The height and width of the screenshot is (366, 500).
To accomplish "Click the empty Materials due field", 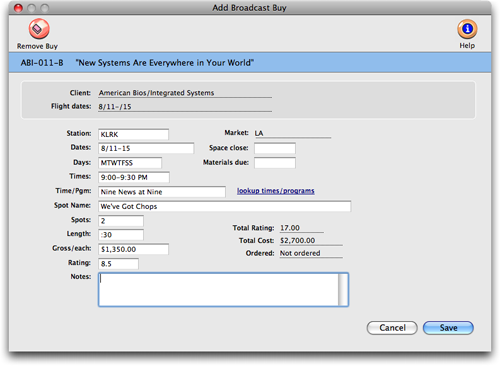I will [x=275, y=163].
